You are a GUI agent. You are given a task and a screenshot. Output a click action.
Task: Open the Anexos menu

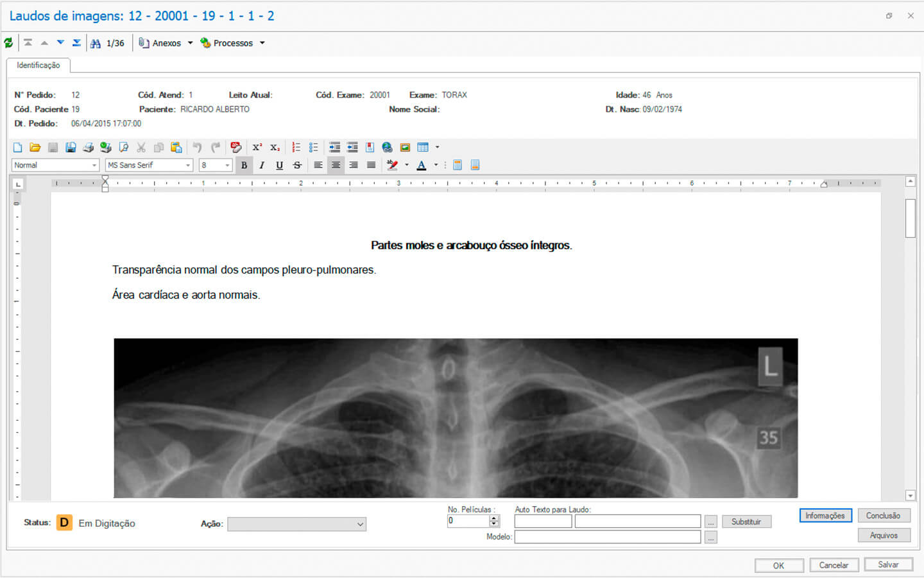(166, 43)
